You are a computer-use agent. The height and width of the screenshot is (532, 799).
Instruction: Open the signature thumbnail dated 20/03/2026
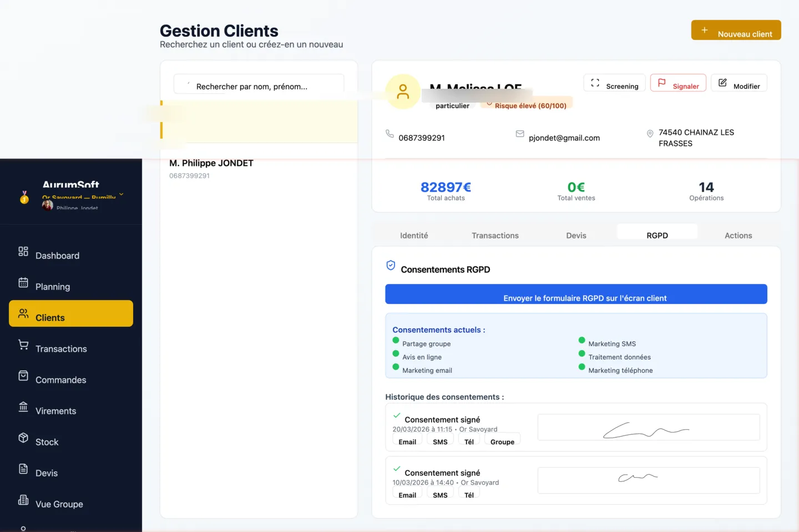649,427
